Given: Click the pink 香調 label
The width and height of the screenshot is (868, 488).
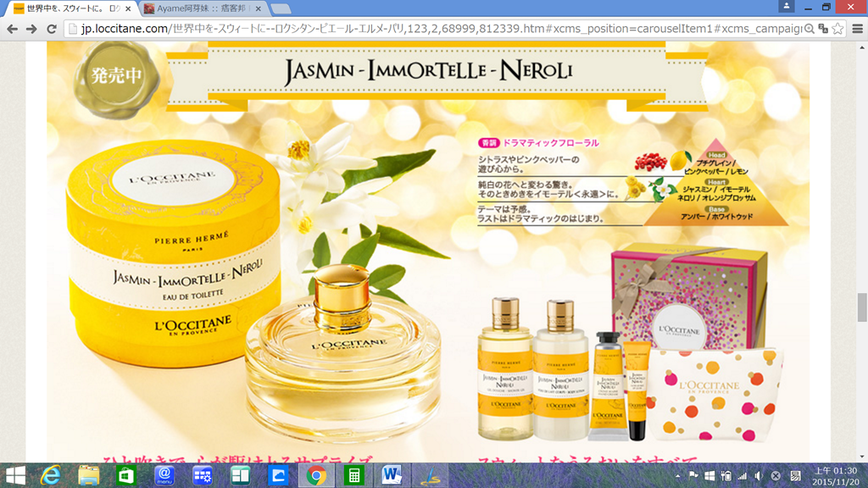Looking at the screenshot, I should (489, 142).
